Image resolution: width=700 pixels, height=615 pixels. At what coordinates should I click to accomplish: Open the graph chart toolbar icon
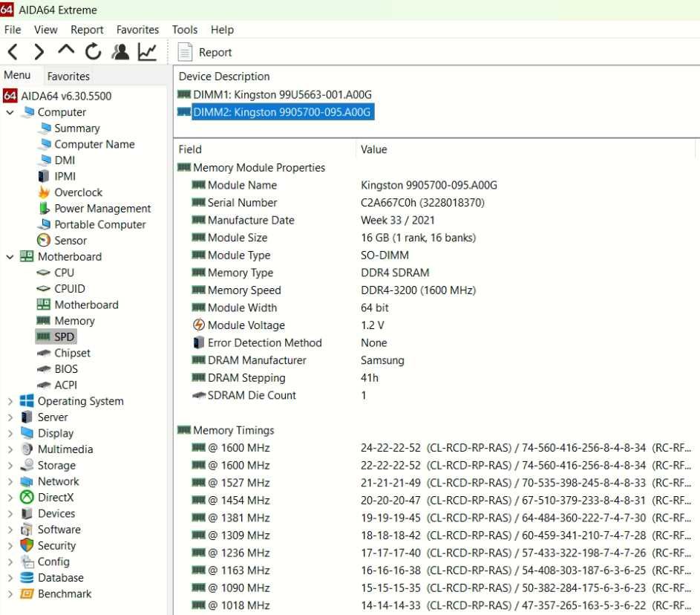point(147,52)
